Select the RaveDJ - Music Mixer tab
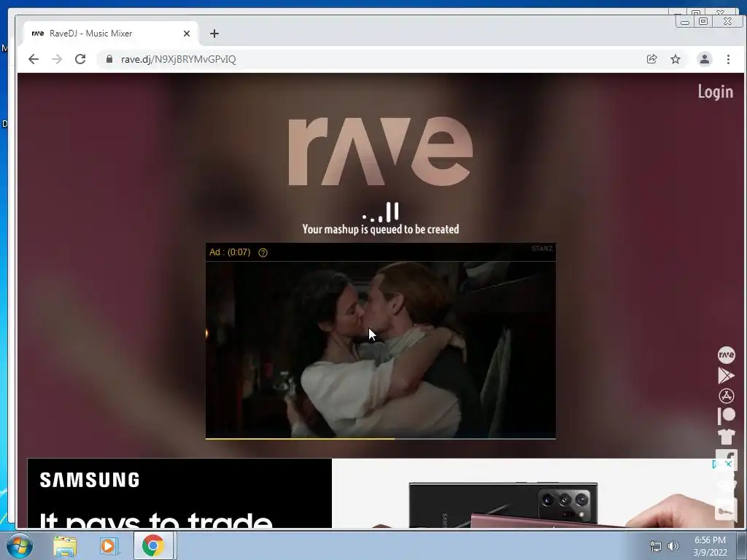This screenshot has height=560, width=747. tap(109, 34)
